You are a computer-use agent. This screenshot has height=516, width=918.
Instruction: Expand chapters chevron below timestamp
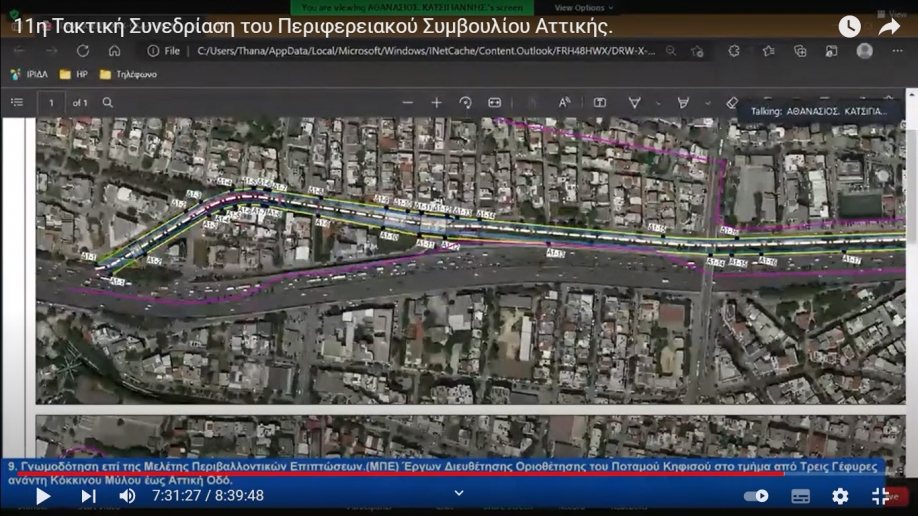[459, 493]
